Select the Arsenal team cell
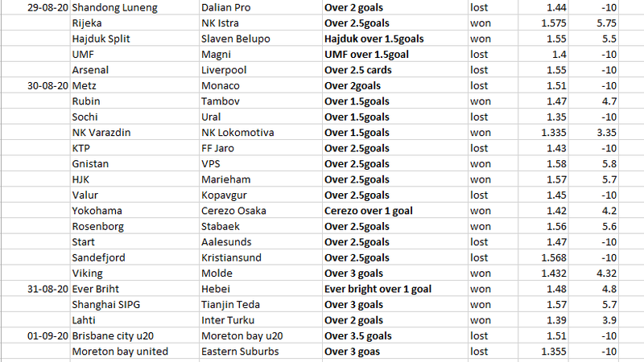This screenshot has height=362, width=644. click(x=134, y=70)
